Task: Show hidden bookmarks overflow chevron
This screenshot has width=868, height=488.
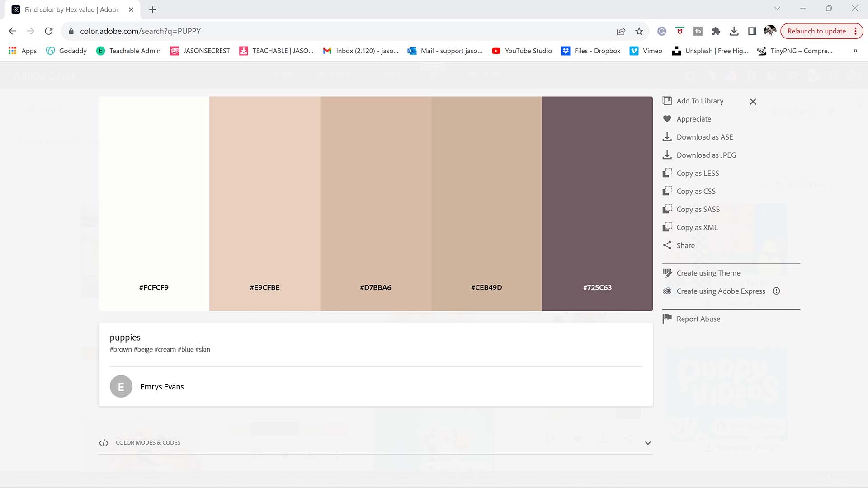Action: click(x=855, y=51)
